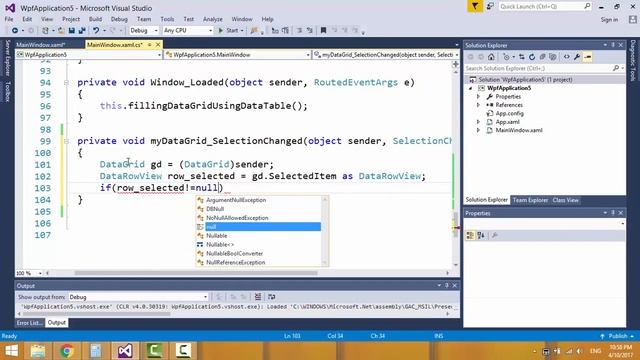Click the Open File folder icon

click(61, 31)
